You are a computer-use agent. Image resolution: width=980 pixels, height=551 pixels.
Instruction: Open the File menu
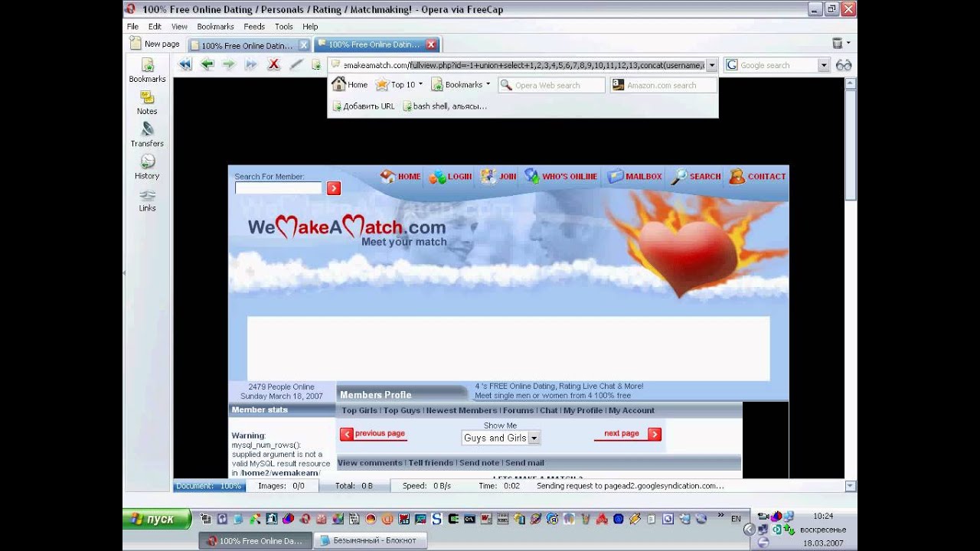[x=132, y=26]
